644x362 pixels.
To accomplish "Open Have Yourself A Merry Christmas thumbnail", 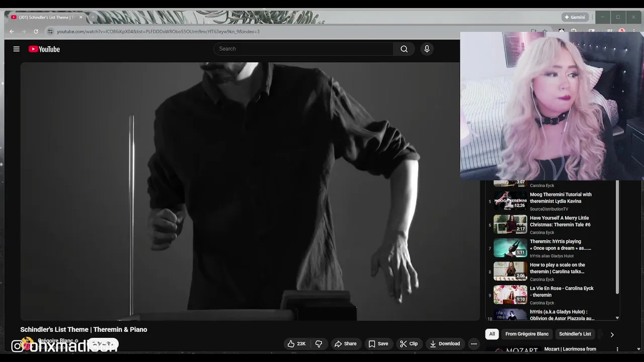I will (510, 224).
